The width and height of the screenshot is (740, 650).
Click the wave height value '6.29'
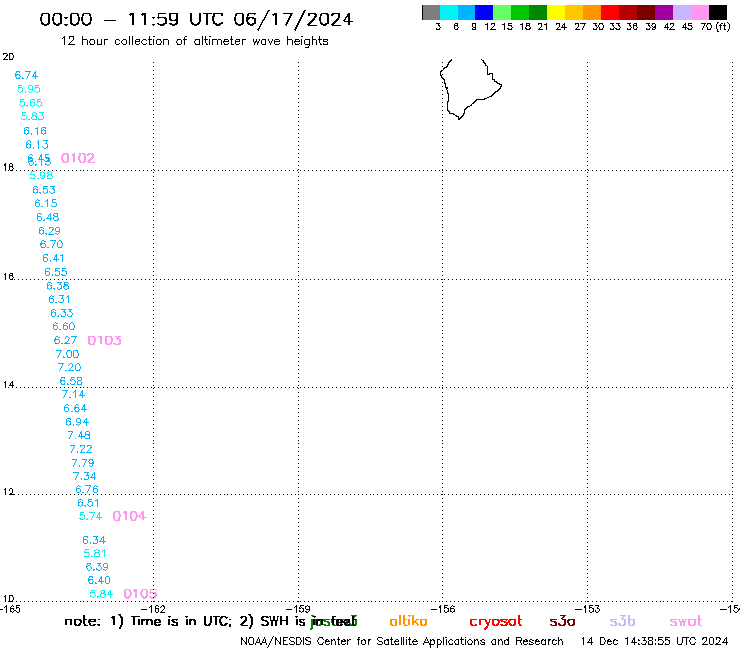point(50,231)
